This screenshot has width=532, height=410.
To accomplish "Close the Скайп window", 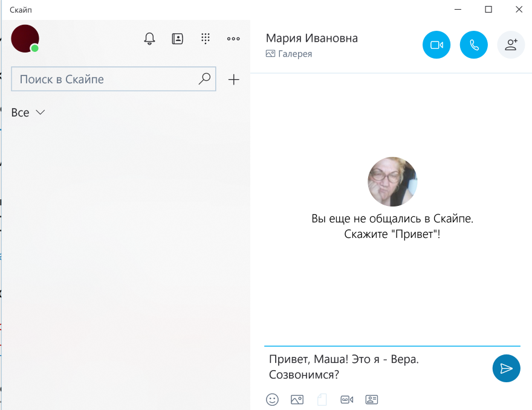I will click(x=519, y=10).
